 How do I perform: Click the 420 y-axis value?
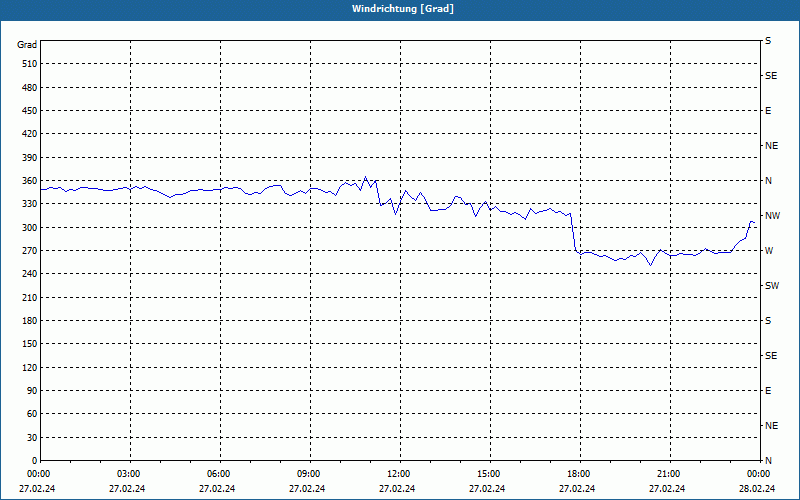[30, 134]
